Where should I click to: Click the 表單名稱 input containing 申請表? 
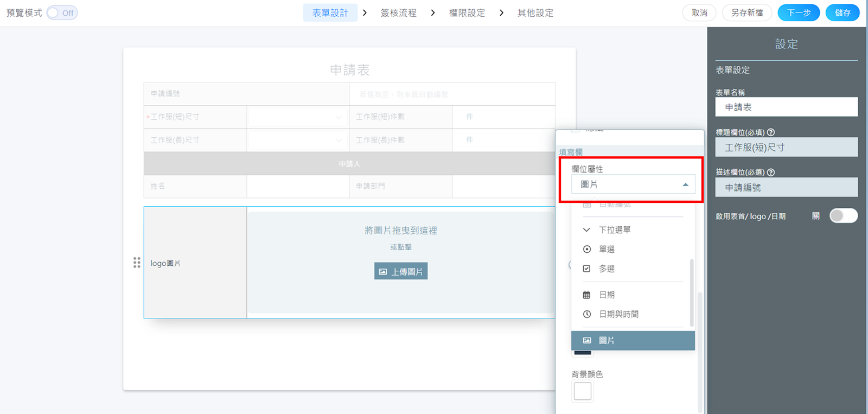(786, 107)
